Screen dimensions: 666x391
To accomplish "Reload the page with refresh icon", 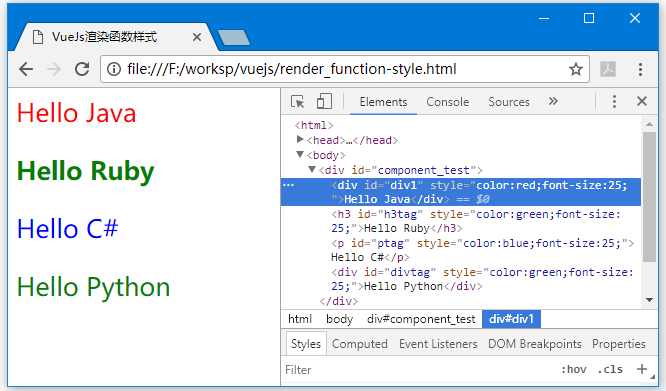I will 82,69.
